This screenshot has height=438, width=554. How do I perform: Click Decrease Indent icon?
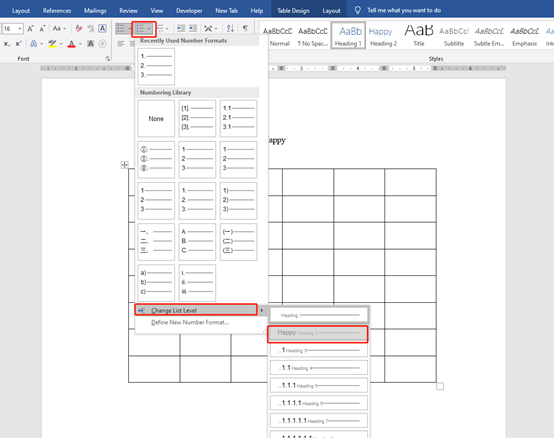pyautogui.click(x=181, y=28)
